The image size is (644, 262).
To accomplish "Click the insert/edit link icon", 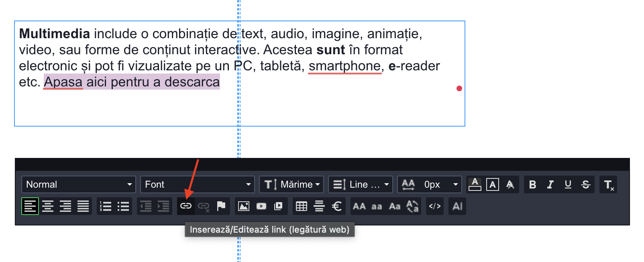I will tap(185, 206).
